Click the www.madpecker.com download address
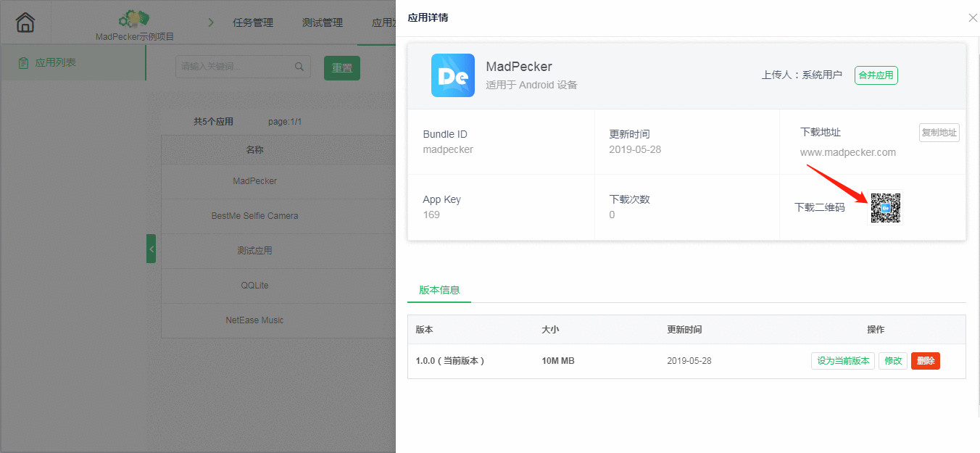The width and height of the screenshot is (980, 453). (848, 152)
